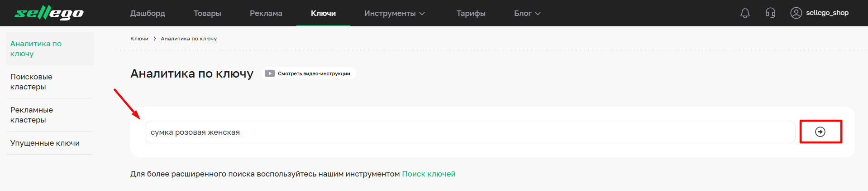Screen dimensions: 868x191
Task: Follow the Поиск ключей link
Action: (429, 174)
